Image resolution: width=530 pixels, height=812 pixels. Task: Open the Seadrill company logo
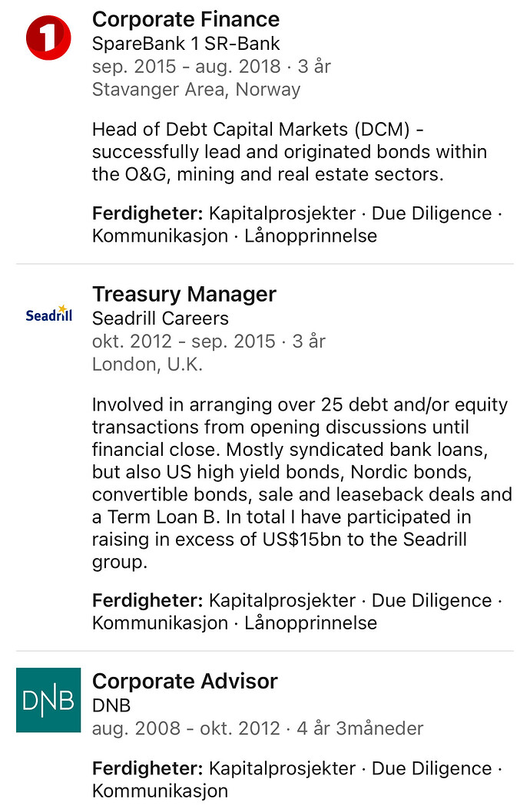tap(48, 314)
